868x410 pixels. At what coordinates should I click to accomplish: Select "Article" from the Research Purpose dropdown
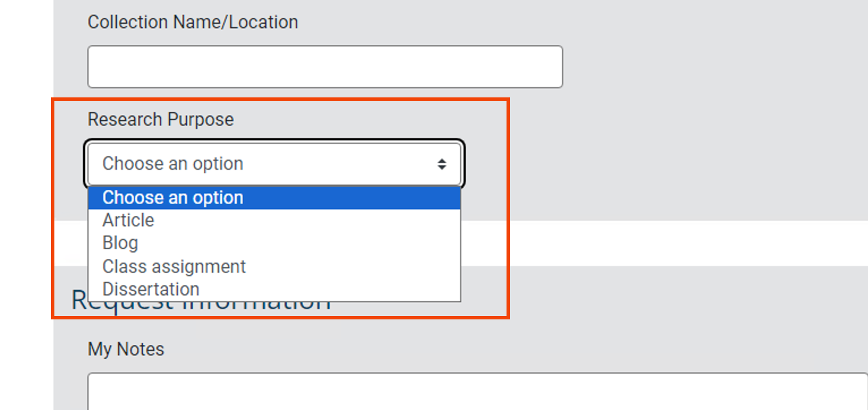coord(127,220)
